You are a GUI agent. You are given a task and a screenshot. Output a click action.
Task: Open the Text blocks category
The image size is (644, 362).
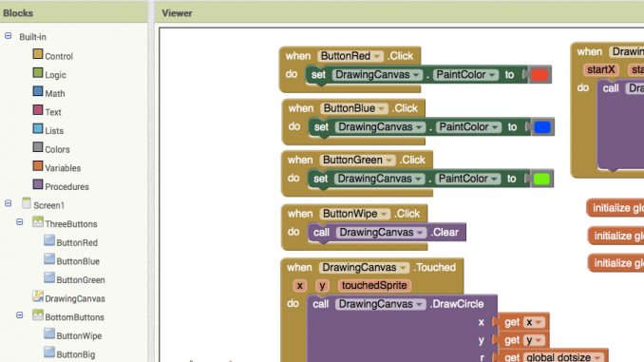(47, 111)
